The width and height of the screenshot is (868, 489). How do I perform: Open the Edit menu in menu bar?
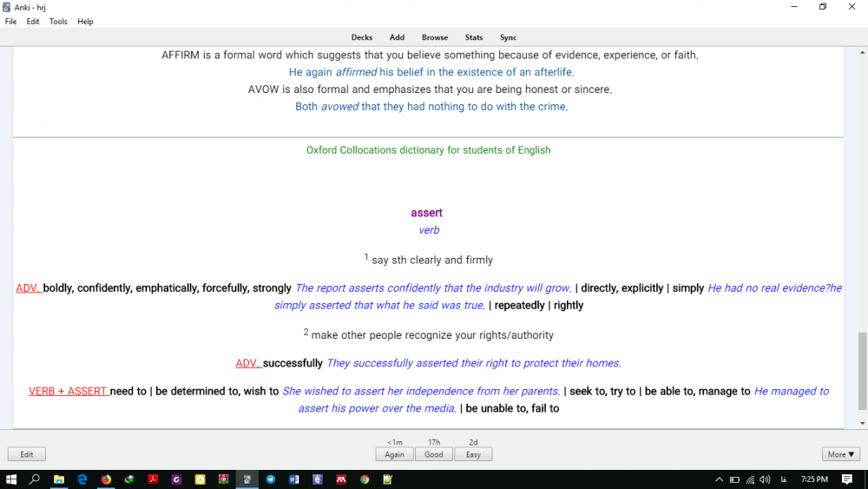(33, 22)
